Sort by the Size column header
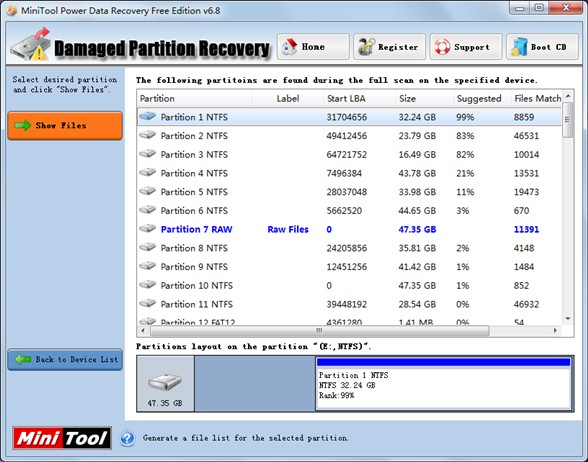Viewport: 588px width, 462px height. click(x=424, y=99)
